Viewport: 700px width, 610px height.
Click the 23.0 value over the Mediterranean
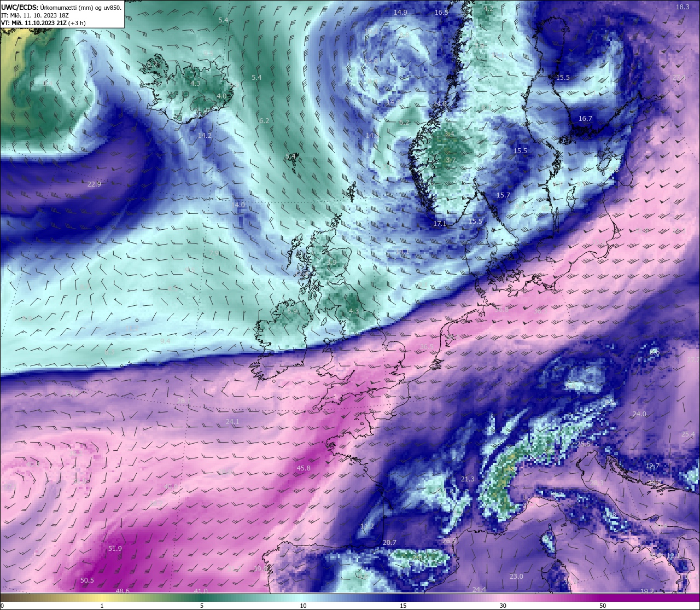click(x=516, y=577)
